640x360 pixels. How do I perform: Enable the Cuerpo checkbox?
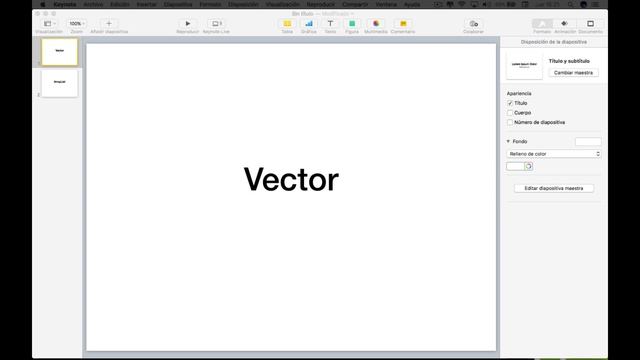coord(510,113)
